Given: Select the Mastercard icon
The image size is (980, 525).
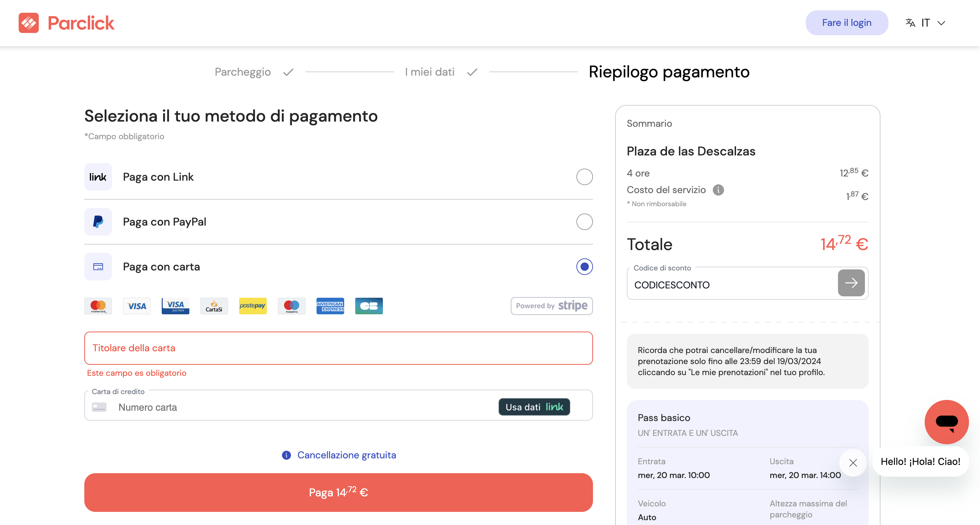Looking at the screenshot, I should coord(98,306).
